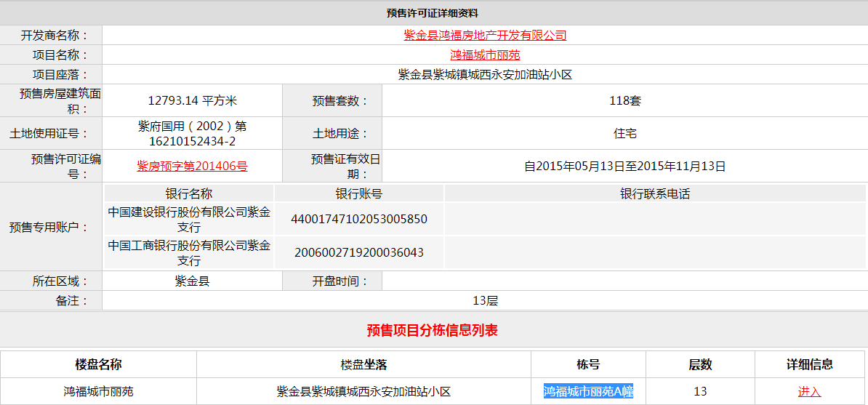The image size is (868, 405).
Task: Click the 中国建设银行股份有限公司紫金支行 bank name cell
Action: [189, 219]
